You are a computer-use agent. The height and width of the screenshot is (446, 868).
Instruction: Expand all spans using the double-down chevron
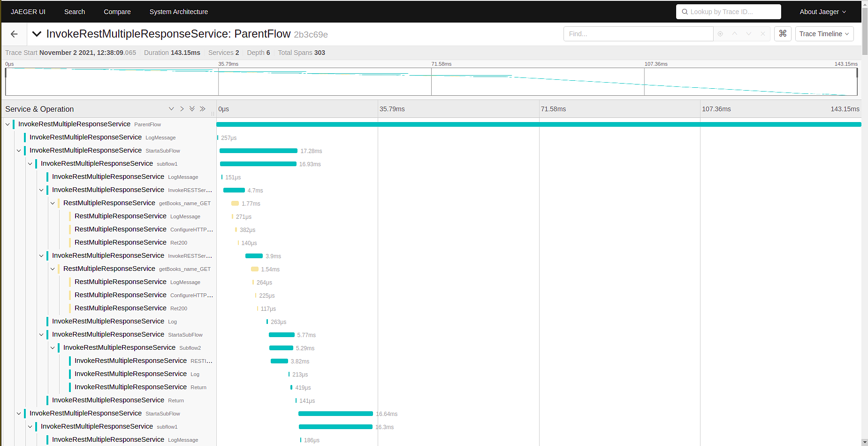pos(192,109)
